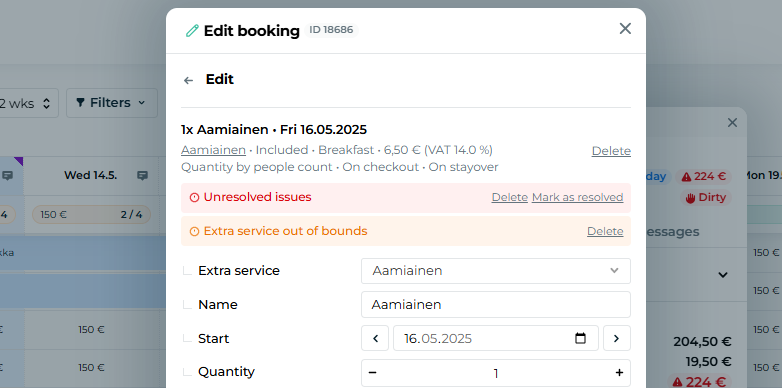Screen dimensions: 782x388
Task: Click the 19,50 € amount in side panel
Action: [708, 362]
